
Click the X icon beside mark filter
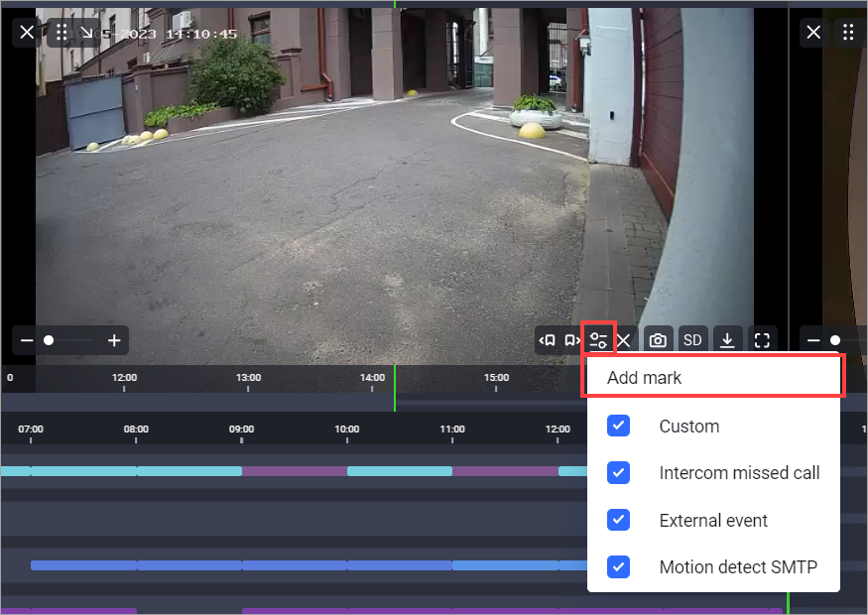click(624, 340)
